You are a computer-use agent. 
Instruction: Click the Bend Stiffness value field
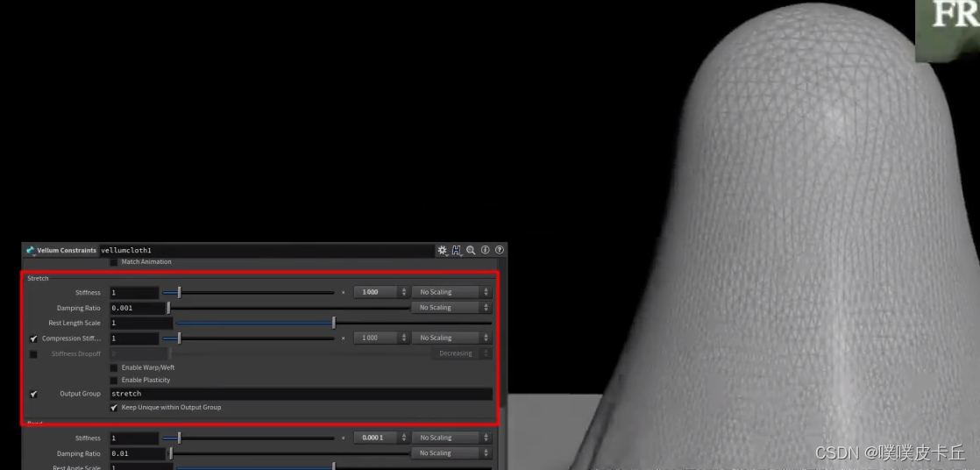tap(134, 438)
